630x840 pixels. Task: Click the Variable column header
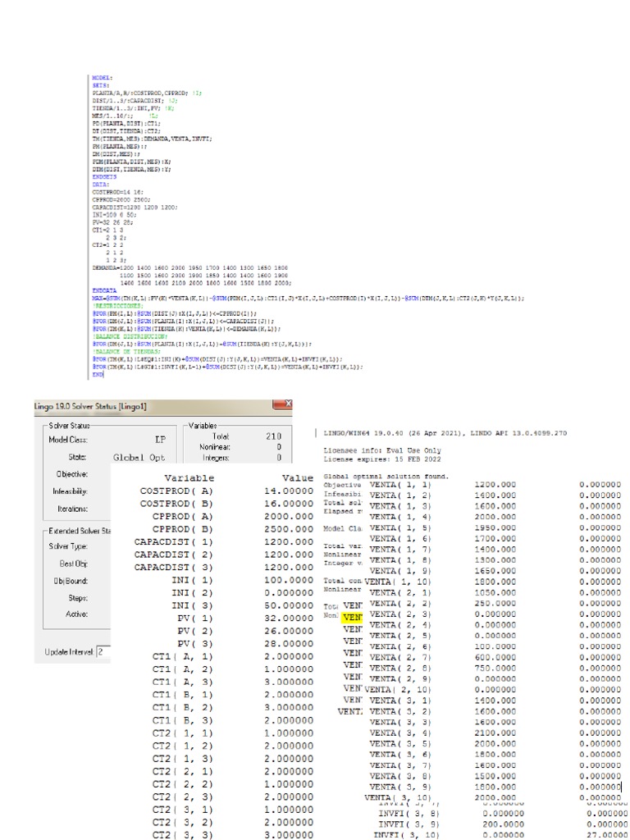tap(189, 477)
